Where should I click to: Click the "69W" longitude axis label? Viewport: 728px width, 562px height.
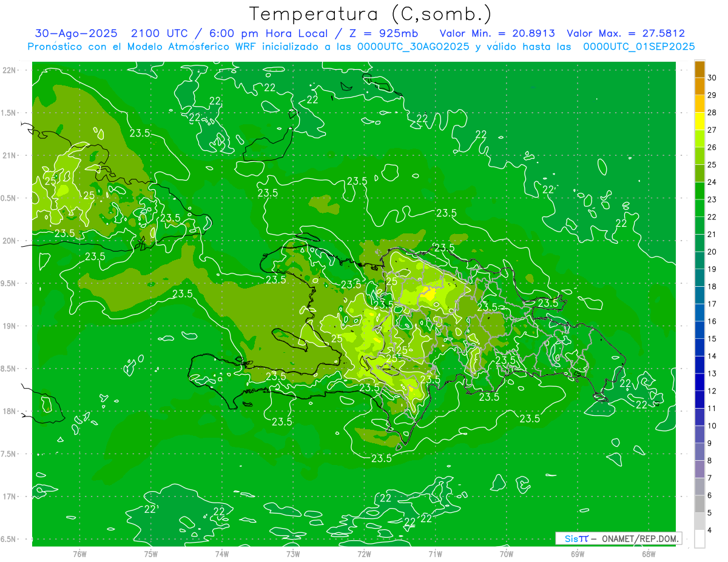coord(578,554)
